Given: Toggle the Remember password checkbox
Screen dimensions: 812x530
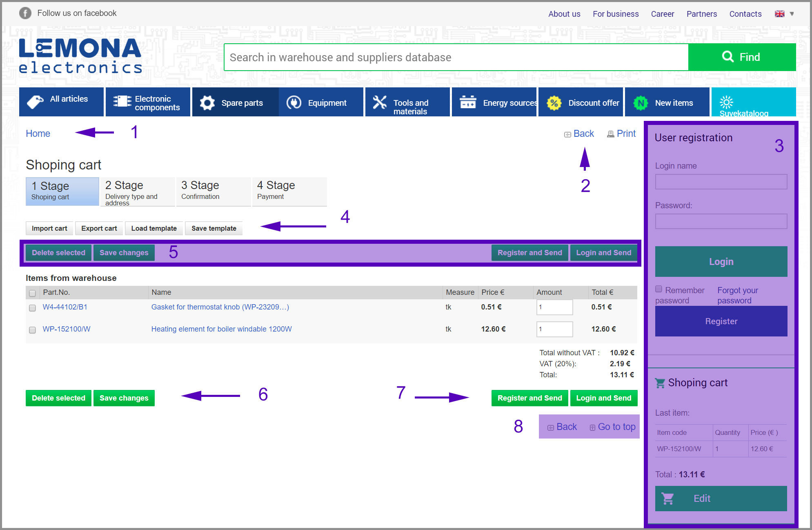Looking at the screenshot, I should (x=659, y=289).
